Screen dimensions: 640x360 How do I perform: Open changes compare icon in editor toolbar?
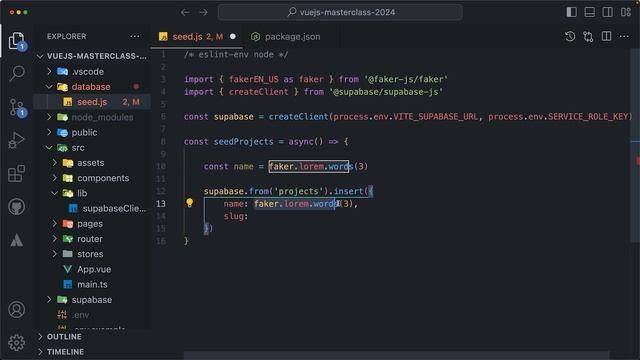[x=588, y=36]
